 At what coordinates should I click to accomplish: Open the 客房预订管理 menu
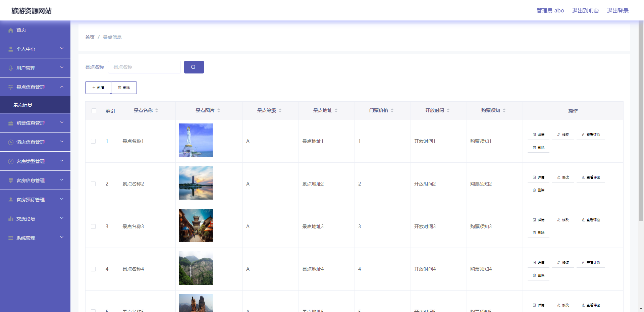pos(31,200)
